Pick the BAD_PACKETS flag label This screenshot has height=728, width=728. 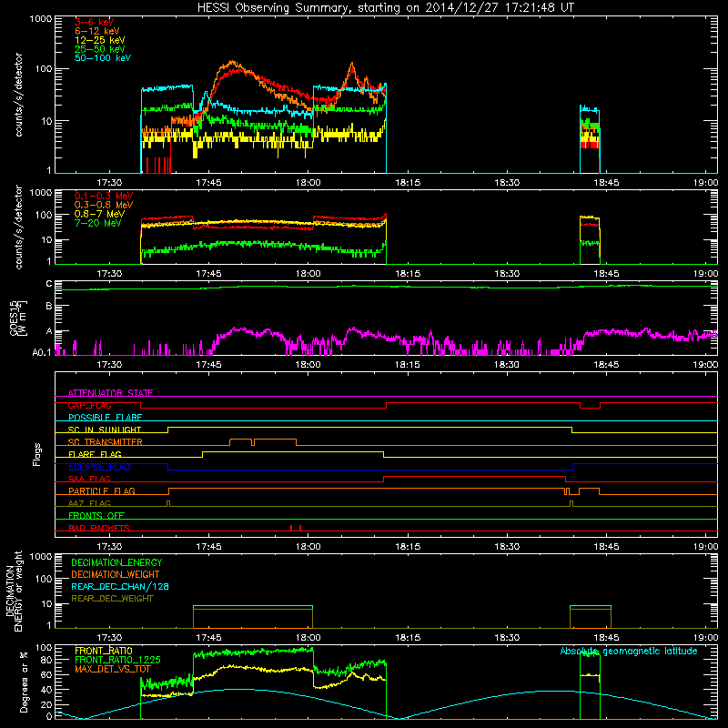click(x=99, y=528)
